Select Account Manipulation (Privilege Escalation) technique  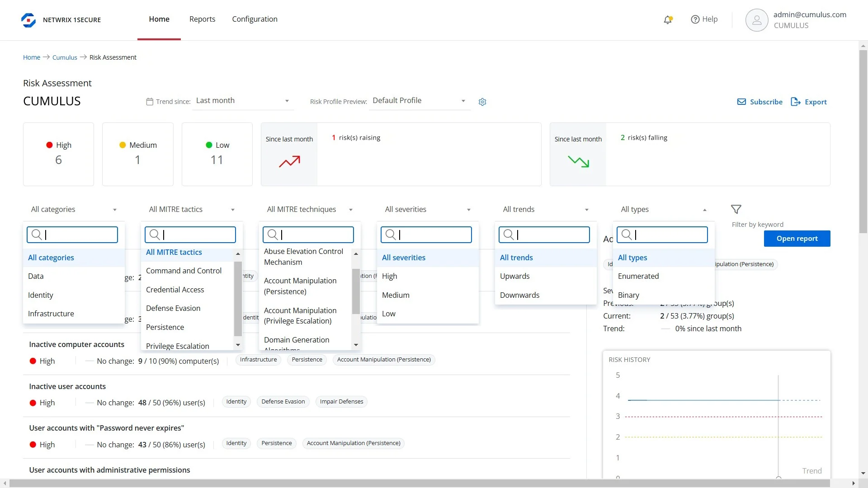pos(306,316)
